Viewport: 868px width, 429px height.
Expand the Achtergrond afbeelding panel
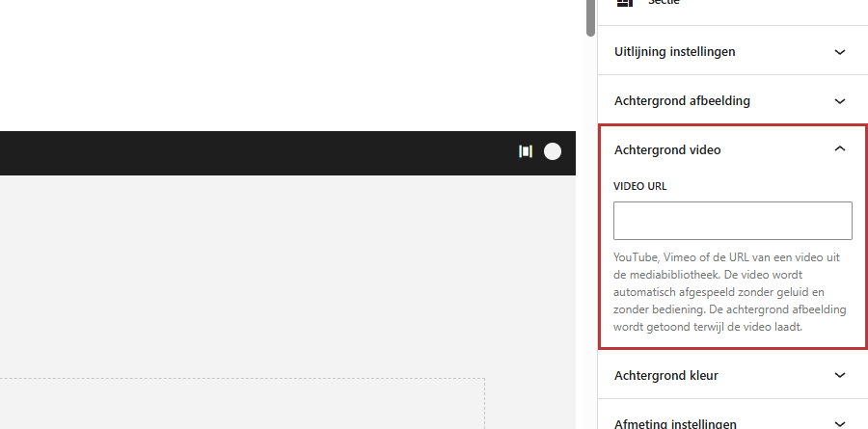(732, 101)
